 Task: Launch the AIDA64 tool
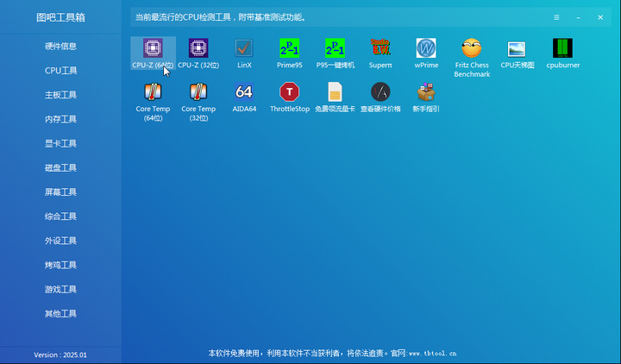point(244,97)
